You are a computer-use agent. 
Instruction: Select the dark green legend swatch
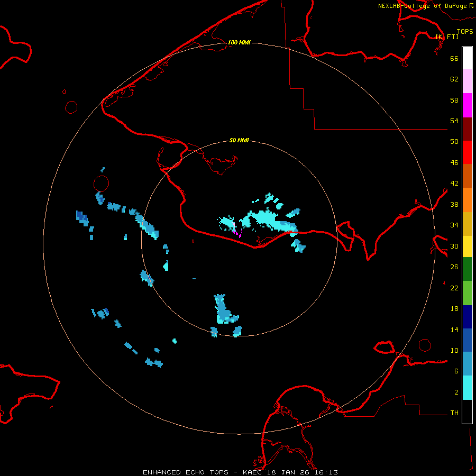(x=467, y=269)
